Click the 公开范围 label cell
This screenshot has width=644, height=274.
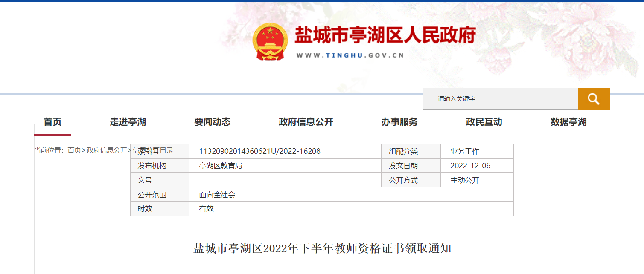[160, 195]
